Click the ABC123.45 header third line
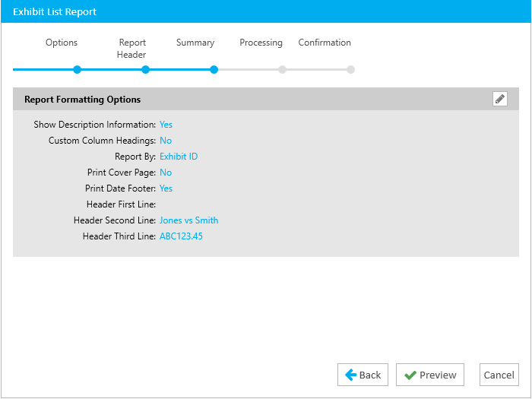This screenshot has width=532, height=399. (x=181, y=236)
